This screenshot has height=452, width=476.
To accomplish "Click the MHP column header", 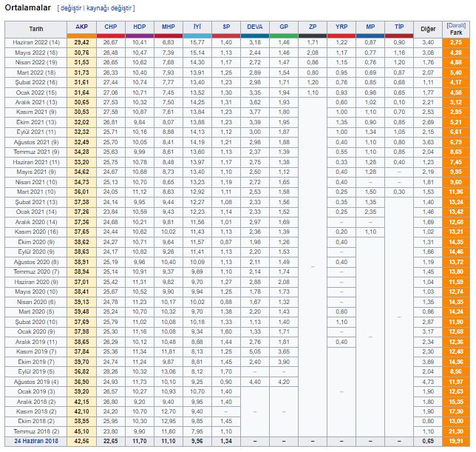I will 168,26.
